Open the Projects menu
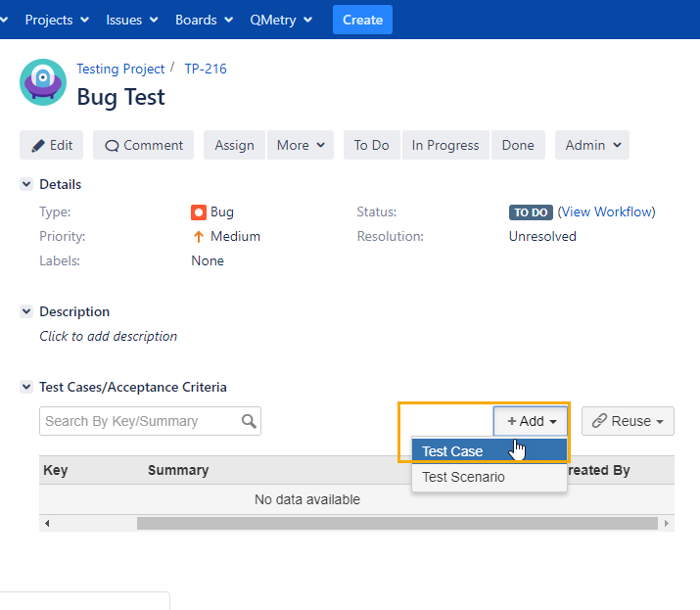The height and width of the screenshot is (610, 700). coord(57,20)
